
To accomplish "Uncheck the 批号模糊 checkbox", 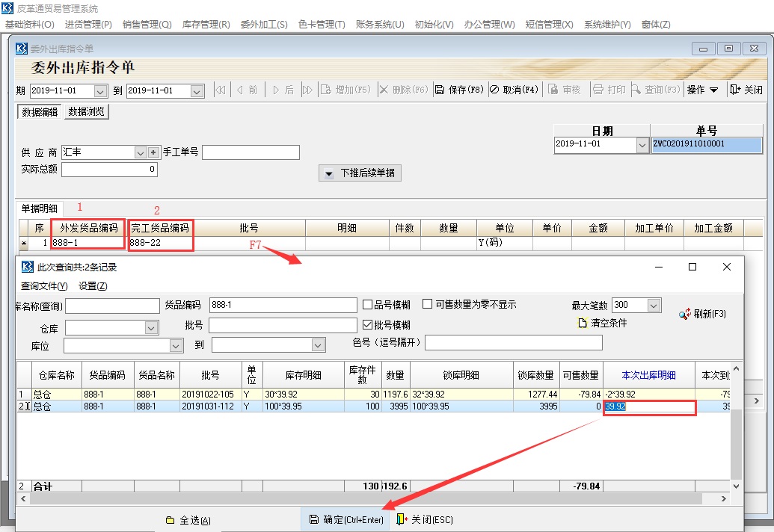I will (367, 325).
